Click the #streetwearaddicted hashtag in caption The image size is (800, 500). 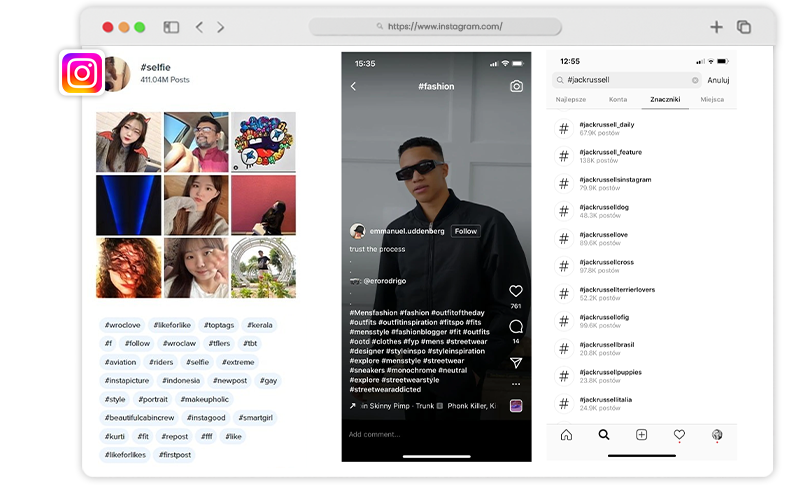pos(385,390)
